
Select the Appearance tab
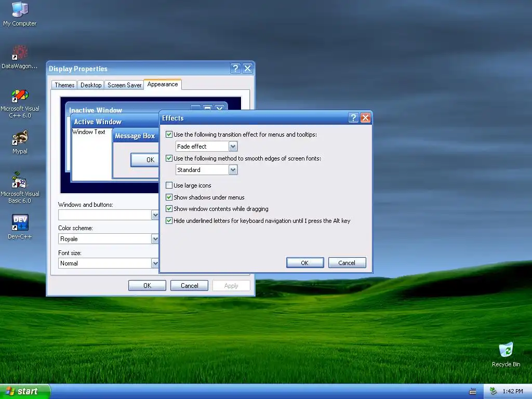tap(163, 84)
